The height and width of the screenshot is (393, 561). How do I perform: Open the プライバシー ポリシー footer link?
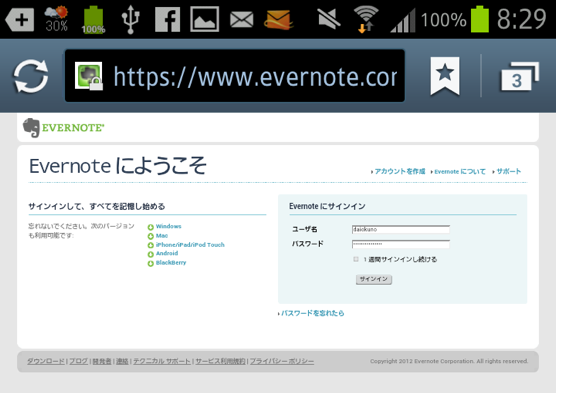[282, 361]
